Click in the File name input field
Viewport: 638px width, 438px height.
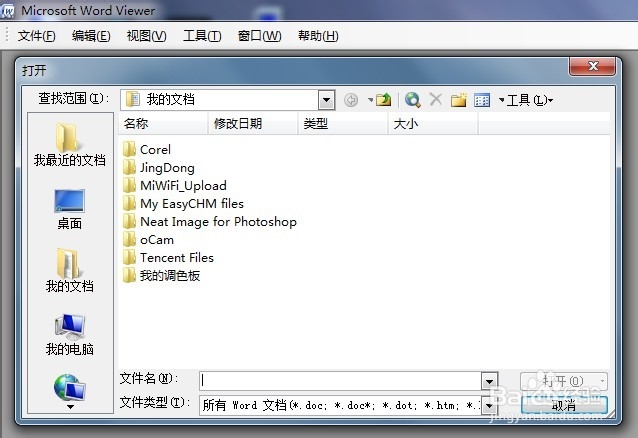click(x=341, y=381)
